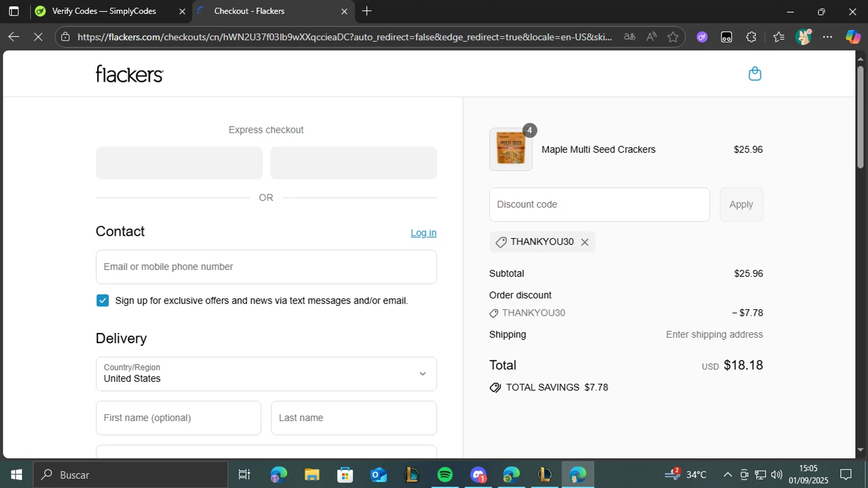The width and height of the screenshot is (868, 488).
Task: Open Outlook from the taskbar
Action: (x=378, y=475)
